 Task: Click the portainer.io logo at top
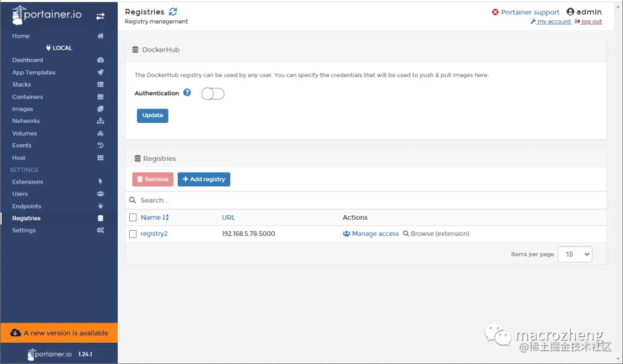pyautogui.click(x=47, y=15)
